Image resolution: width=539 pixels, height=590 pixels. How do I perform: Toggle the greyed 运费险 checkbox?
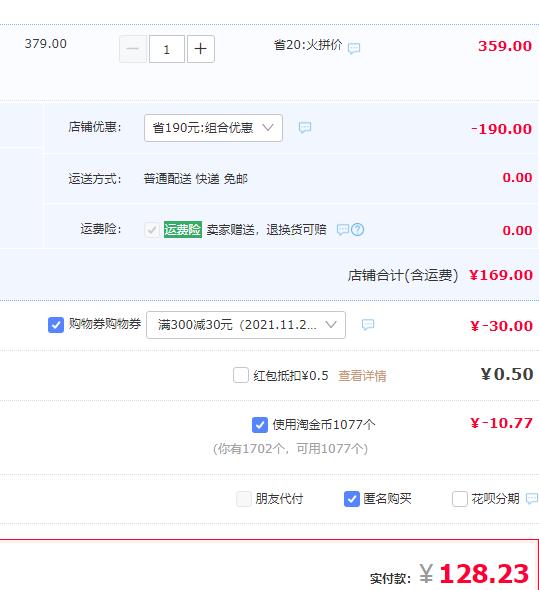(152, 230)
